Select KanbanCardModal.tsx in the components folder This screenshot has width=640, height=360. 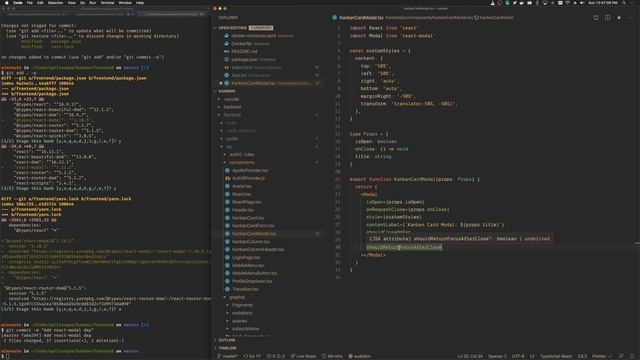pos(254,234)
